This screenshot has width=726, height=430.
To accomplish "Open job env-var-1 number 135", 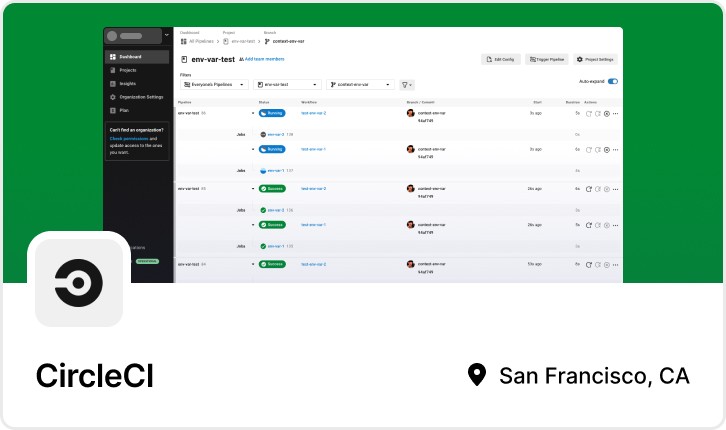I will click(x=276, y=246).
